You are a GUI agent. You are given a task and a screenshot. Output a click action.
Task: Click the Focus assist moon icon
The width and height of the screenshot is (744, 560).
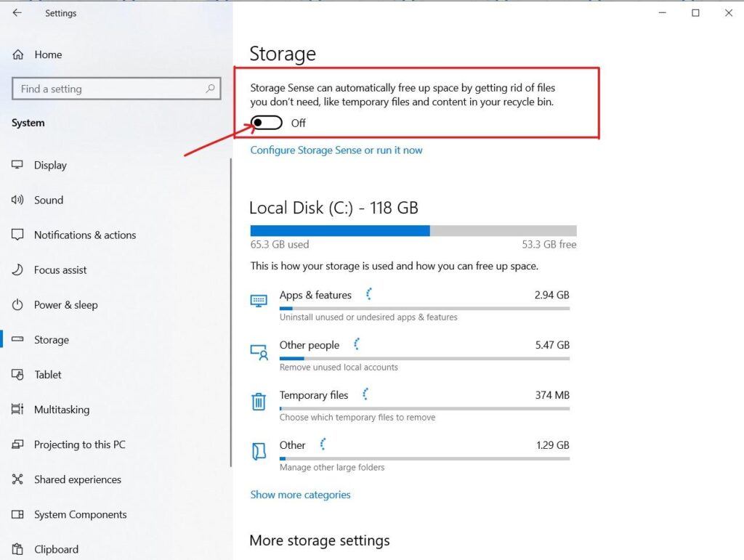tap(17, 269)
